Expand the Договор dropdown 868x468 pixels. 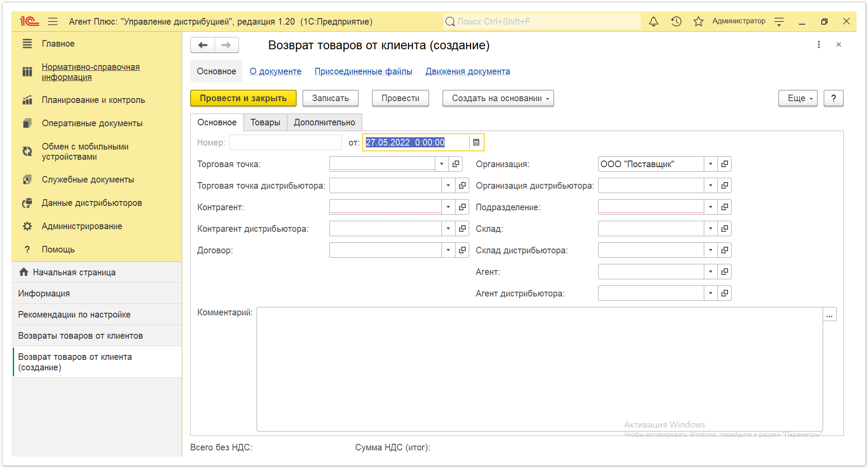(448, 250)
